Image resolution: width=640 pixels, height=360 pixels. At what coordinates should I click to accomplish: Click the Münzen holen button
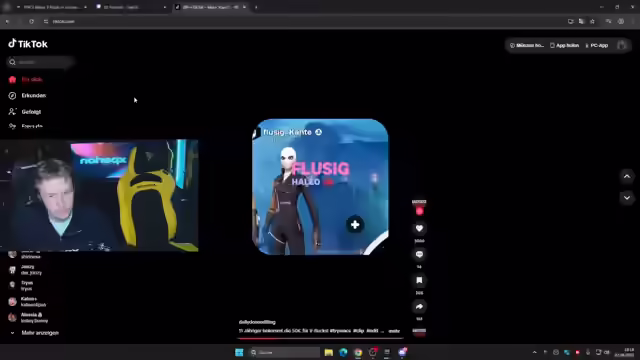tap(527, 45)
